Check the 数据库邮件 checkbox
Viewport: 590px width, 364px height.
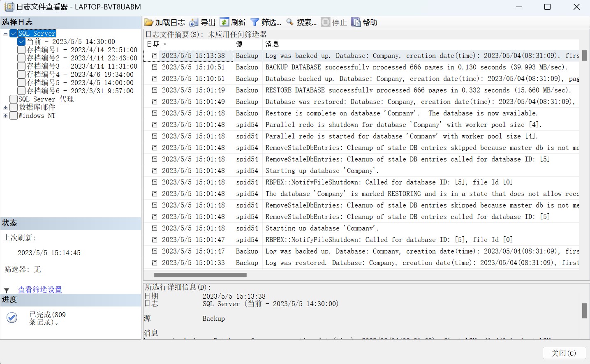coord(14,107)
